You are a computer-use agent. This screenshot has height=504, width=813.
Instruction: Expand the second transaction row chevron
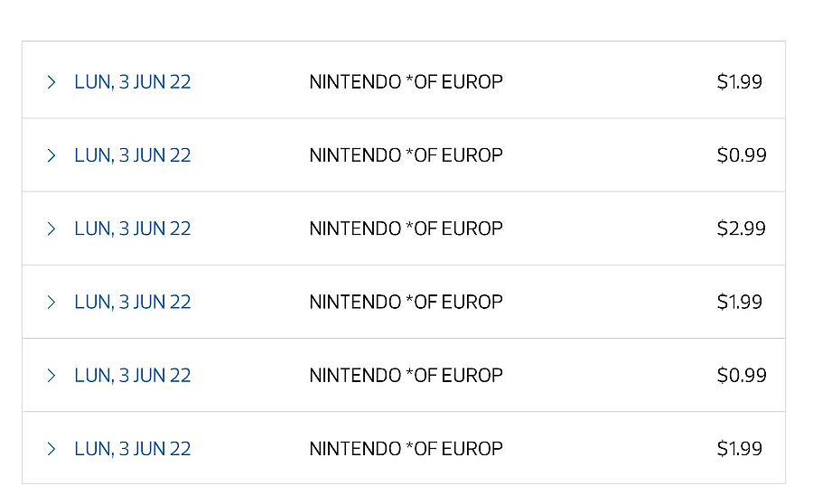coord(51,155)
